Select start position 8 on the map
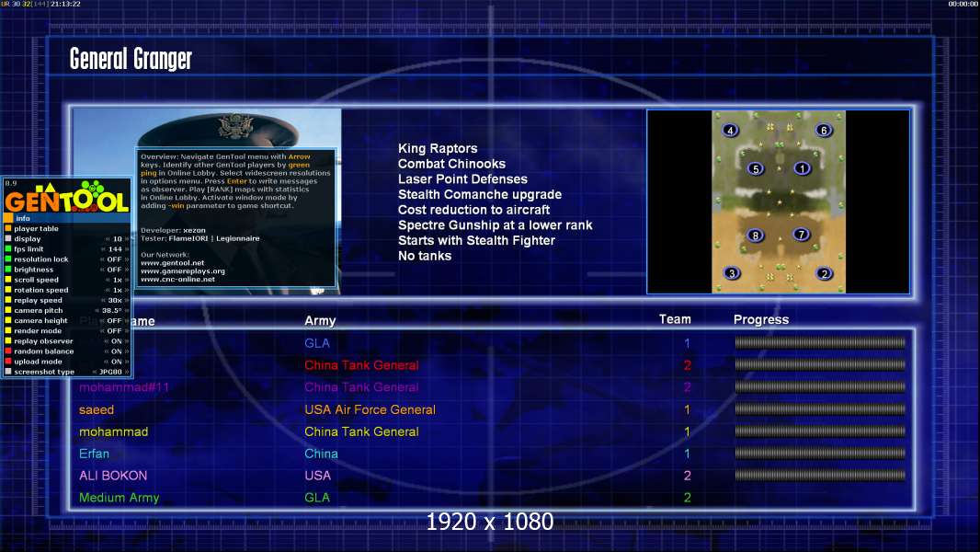 click(x=756, y=236)
